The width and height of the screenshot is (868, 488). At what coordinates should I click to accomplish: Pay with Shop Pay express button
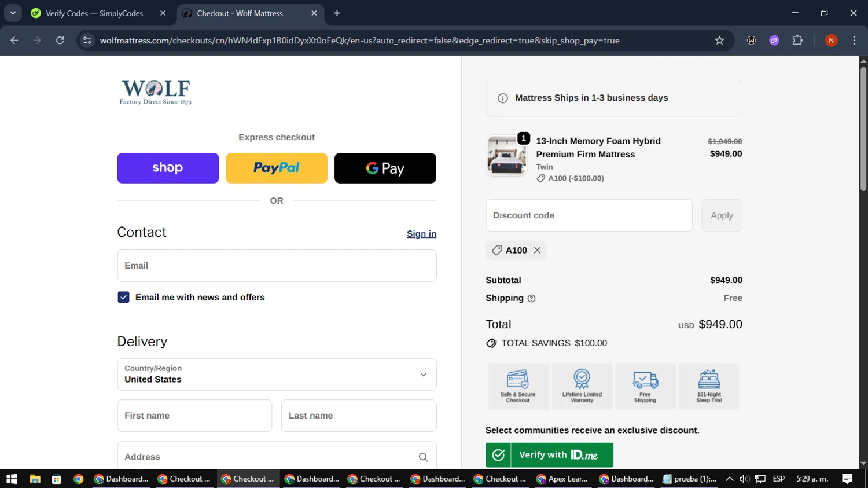[x=168, y=168]
